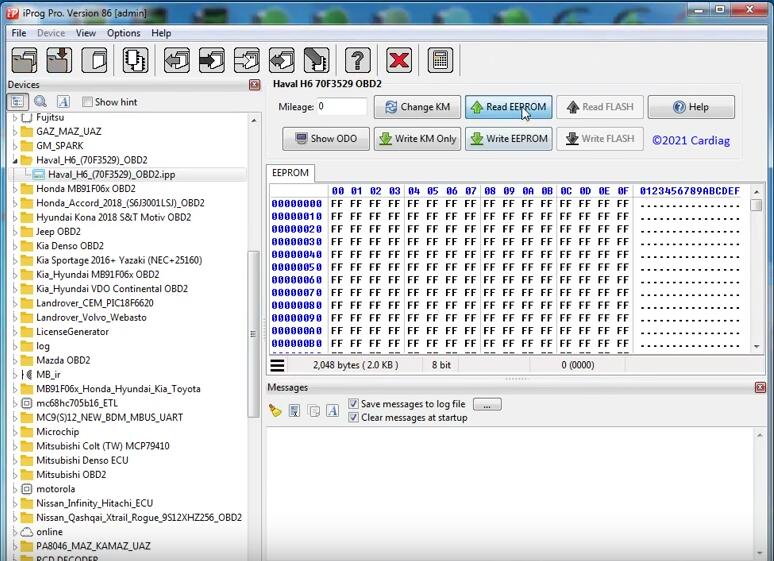774x561 pixels.
Task: Select Haval_H6_(70F3529)_OBD2.ipp file
Action: click(x=111, y=174)
